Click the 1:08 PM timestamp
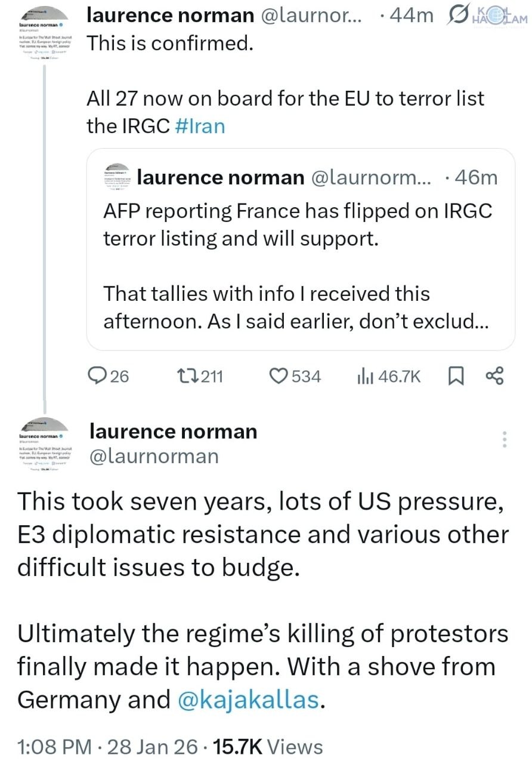Screen dimensions: 532x764 pyautogui.click(x=54, y=747)
